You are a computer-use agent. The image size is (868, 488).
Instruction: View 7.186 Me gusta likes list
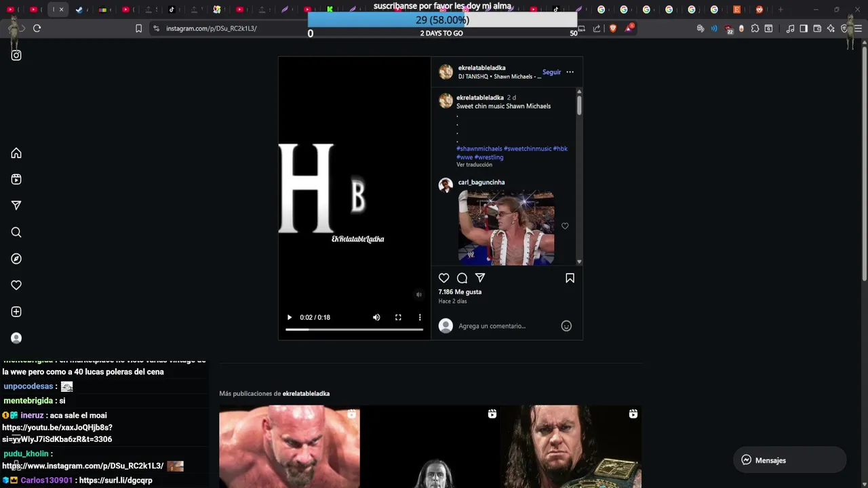(x=460, y=292)
